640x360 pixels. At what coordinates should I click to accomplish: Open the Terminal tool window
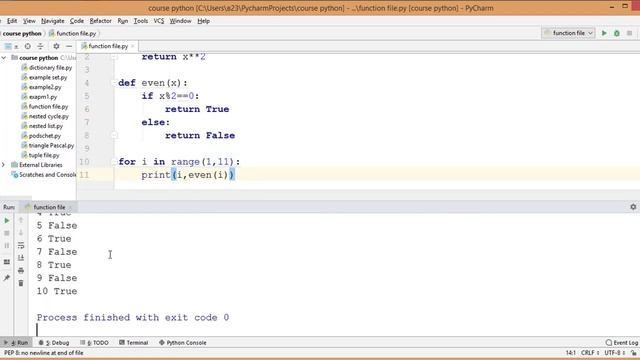pos(133,342)
